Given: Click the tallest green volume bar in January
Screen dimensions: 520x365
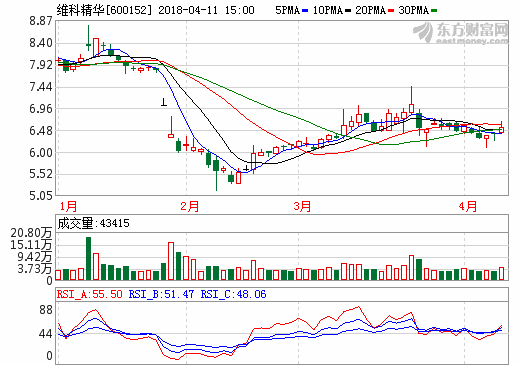Looking at the screenshot, I should click(88, 258).
